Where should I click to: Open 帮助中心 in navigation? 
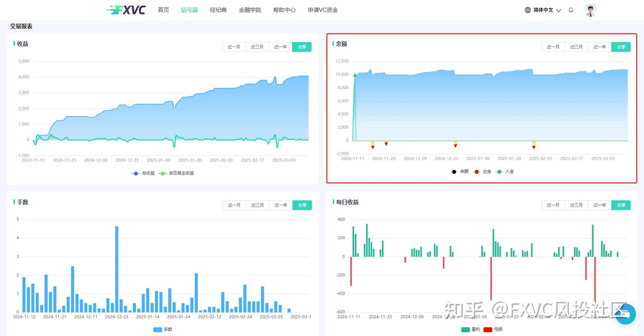284,10
